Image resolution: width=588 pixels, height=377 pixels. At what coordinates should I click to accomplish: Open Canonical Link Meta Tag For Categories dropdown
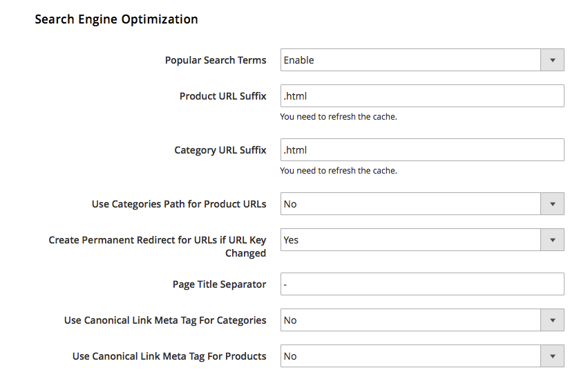(410, 320)
